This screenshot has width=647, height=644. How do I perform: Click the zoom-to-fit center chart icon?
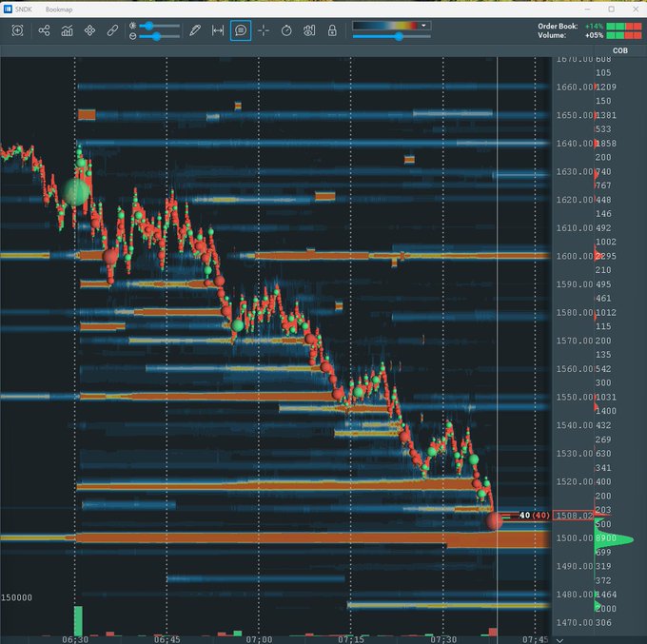coord(17,30)
